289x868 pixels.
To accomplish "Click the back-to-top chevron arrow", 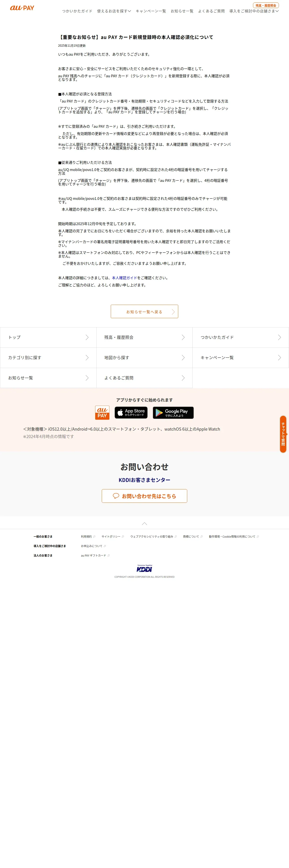I will (144, 524).
